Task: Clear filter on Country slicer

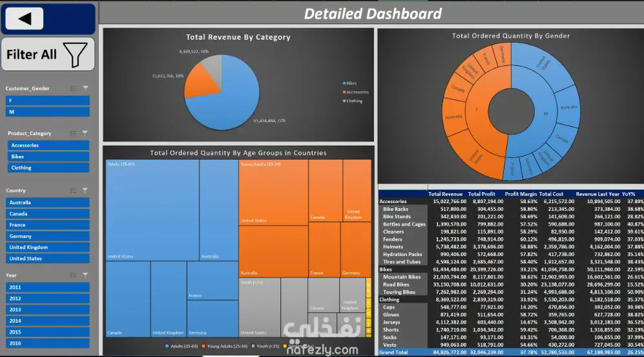Action: coord(85,190)
